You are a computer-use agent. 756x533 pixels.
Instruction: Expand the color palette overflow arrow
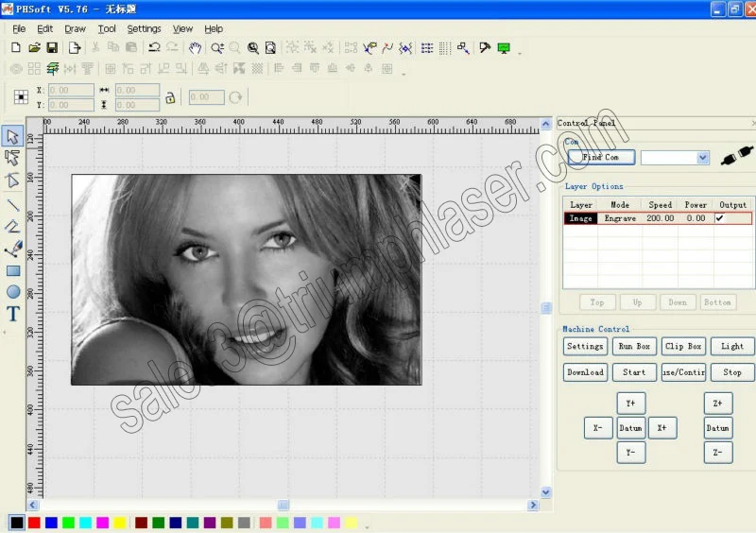[367, 526]
